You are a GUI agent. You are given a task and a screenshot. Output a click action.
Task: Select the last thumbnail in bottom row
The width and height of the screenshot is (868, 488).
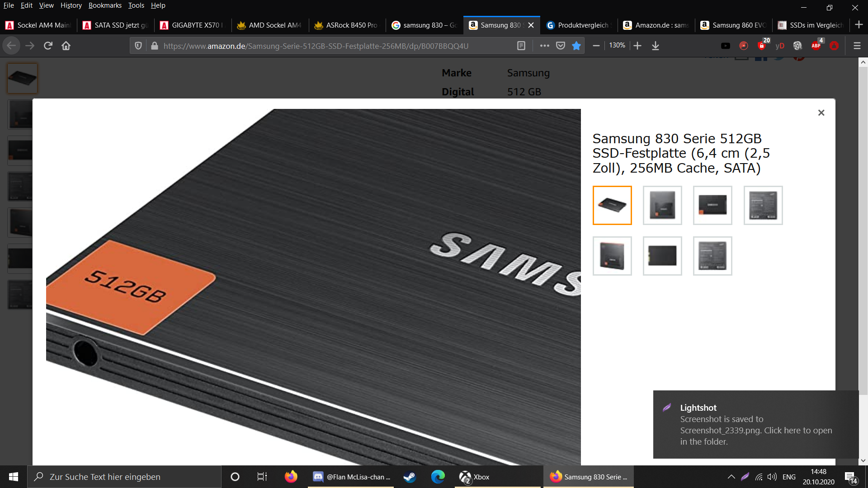point(712,256)
